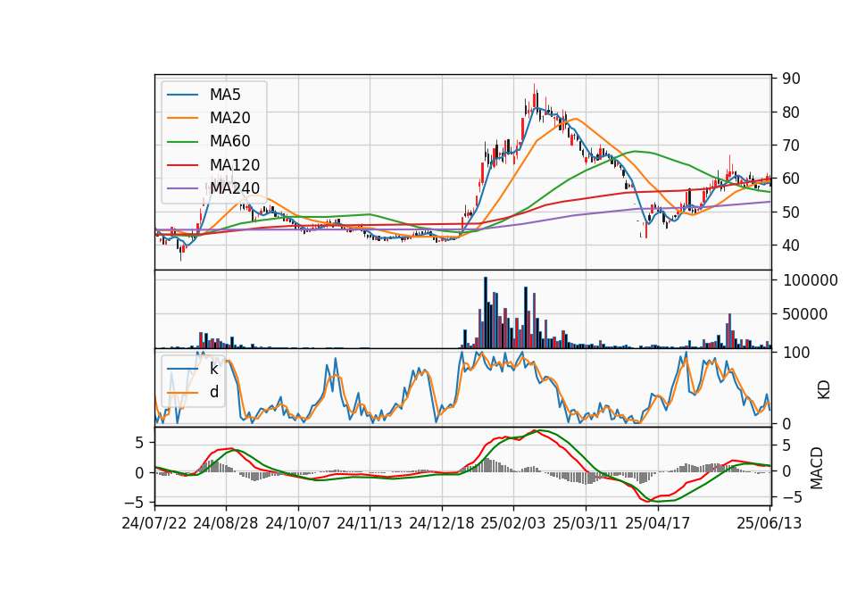857x616 pixels.
Task: Click the KD axis title
Action: pyautogui.click(x=824, y=389)
